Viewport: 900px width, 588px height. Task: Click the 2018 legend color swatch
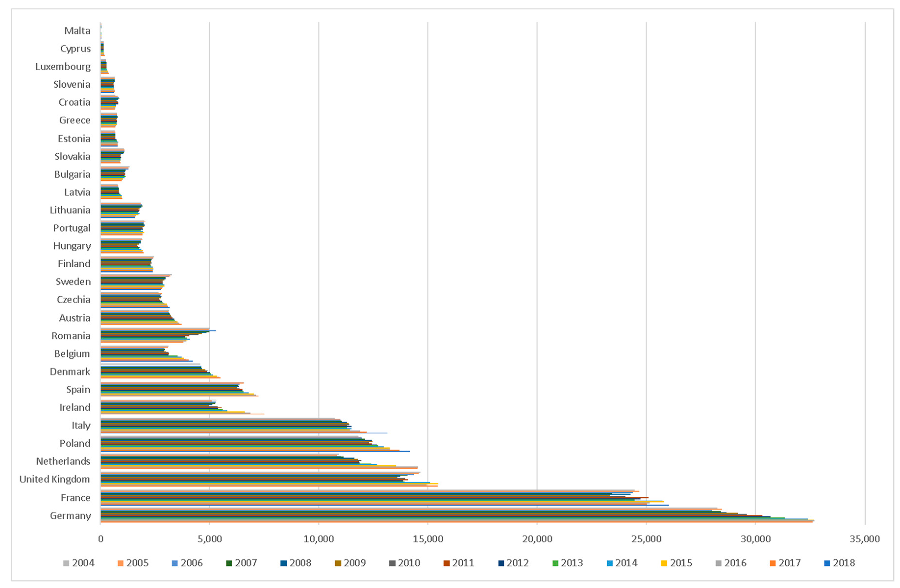point(827,563)
